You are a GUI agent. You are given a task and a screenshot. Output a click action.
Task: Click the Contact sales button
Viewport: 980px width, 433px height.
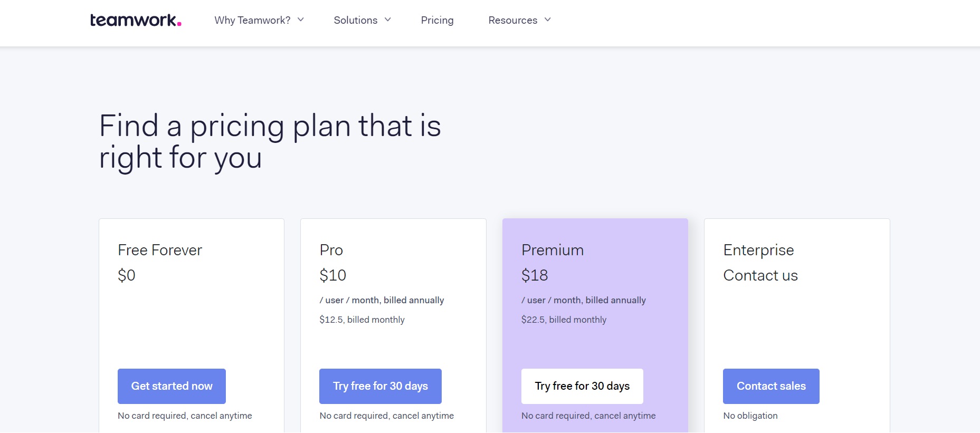click(x=771, y=386)
